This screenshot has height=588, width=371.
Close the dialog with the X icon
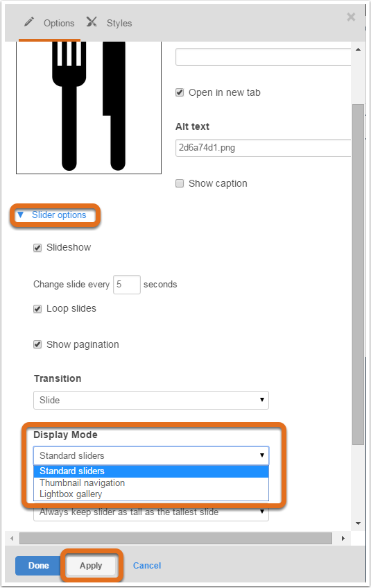[351, 17]
